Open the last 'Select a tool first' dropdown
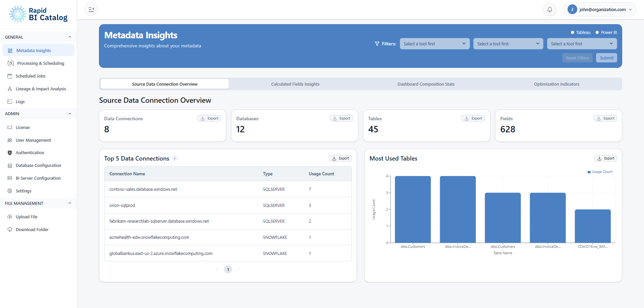The width and height of the screenshot is (644, 308). point(582,44)
